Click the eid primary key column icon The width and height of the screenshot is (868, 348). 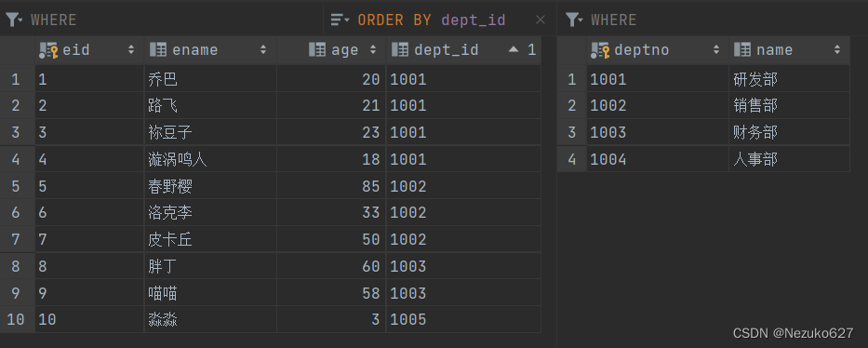pyautogui.click(x=48, y=50)
